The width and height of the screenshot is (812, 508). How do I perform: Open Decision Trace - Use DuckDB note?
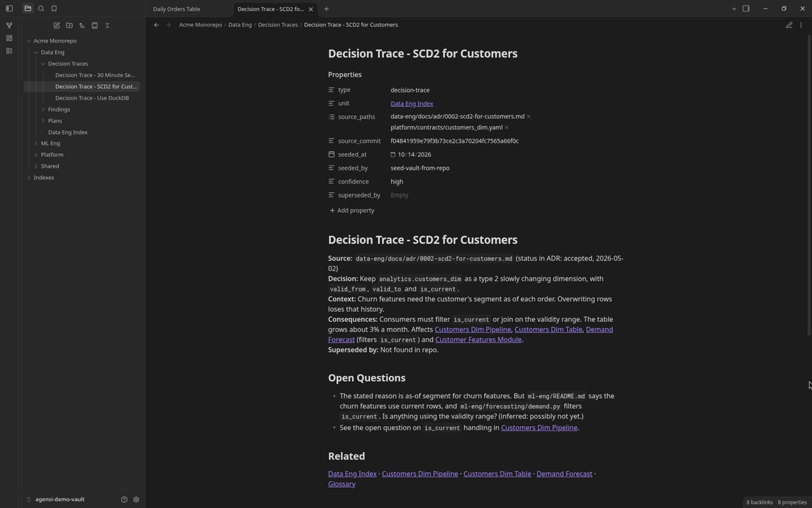pyautogui.click(x=92, y=98)
